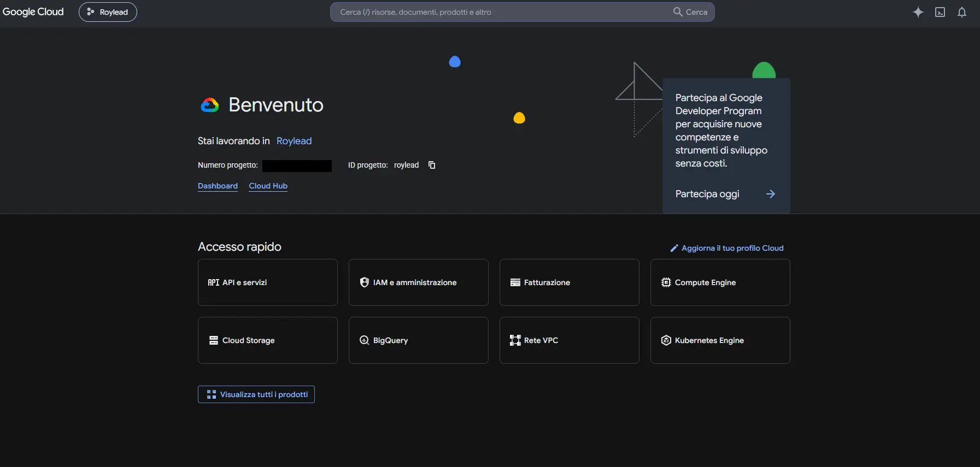The image size is (980, 467).
Task: Click the shield icon on IAM card
Action: (x=365, y=282)
